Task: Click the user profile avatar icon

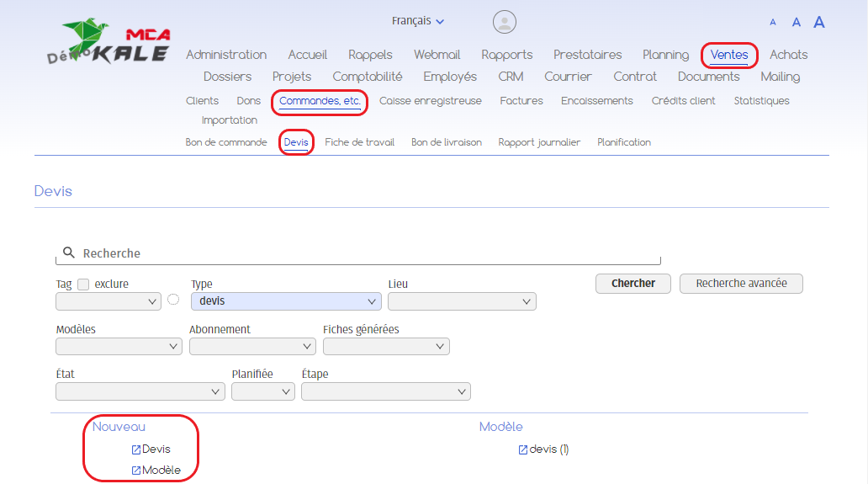Action: coord(504,22)
